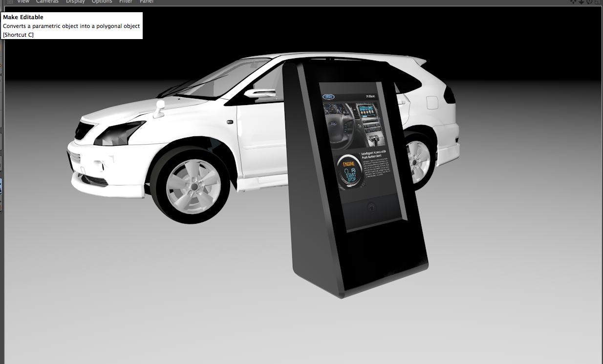Image resolution: width=603 pixels, height=364 pixels.
Task: Click the viewport orbit (rotate camera) icon
Action: click(589, 1)
